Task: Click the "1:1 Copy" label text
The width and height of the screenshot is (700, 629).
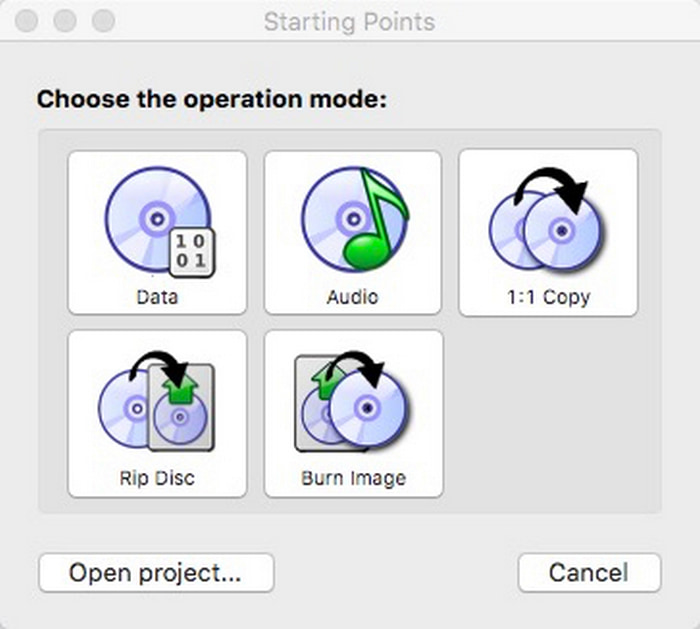Action: pos(547,297)
